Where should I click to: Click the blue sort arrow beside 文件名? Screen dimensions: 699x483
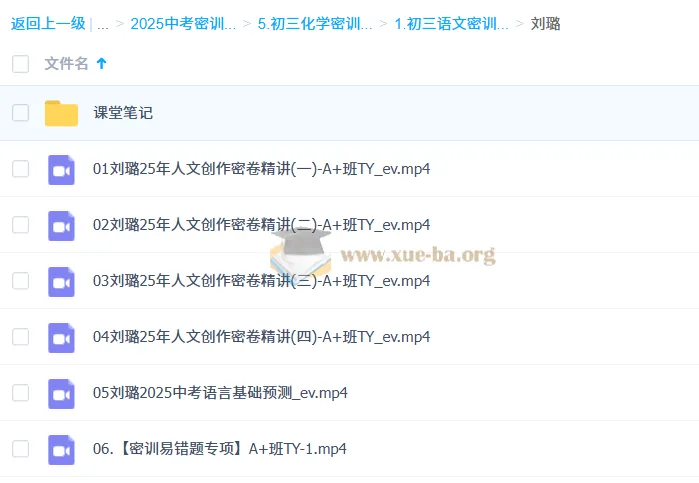tap(101, 64)
